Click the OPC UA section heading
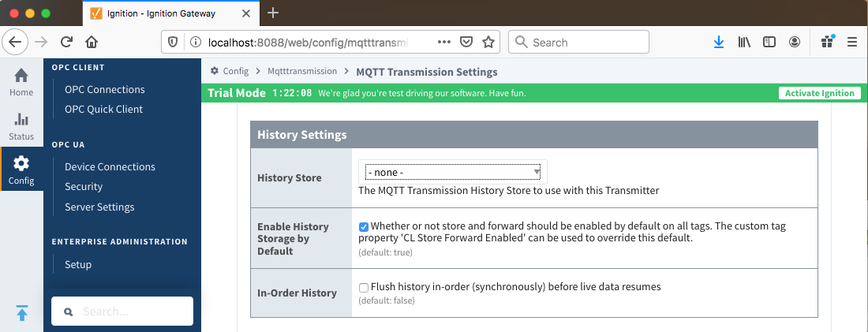The image size is (868, 332). click(68, 145)
